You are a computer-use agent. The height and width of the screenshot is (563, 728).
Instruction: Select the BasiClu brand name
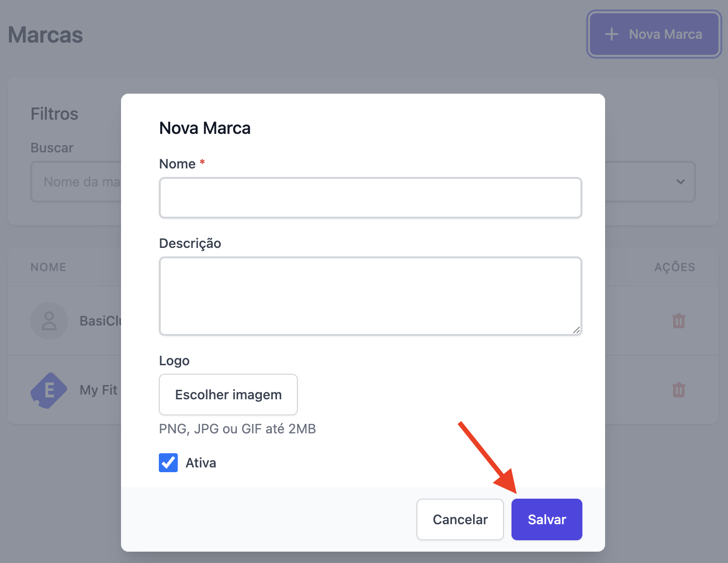click(100, 321)
